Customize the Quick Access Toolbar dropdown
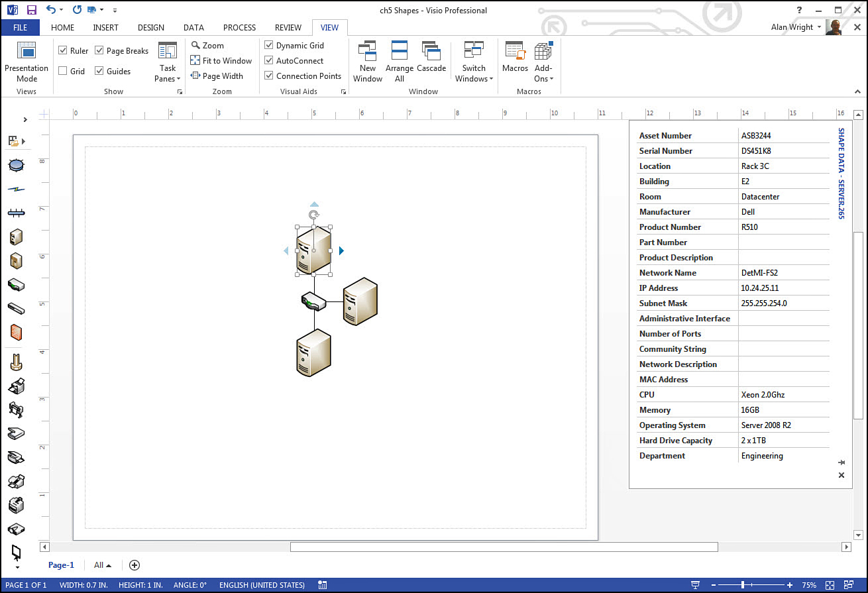The height and width of the screenshot is (593, 868). [115, 10]
